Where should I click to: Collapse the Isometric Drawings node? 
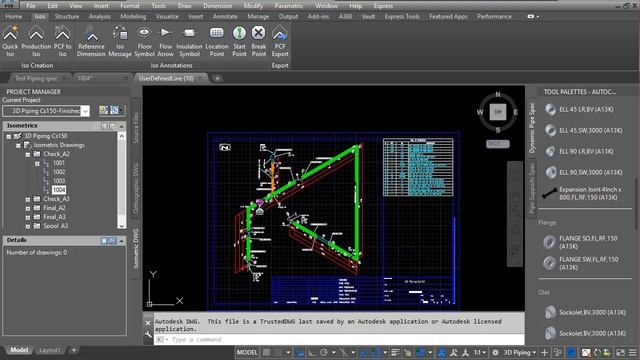pos(18,145)
